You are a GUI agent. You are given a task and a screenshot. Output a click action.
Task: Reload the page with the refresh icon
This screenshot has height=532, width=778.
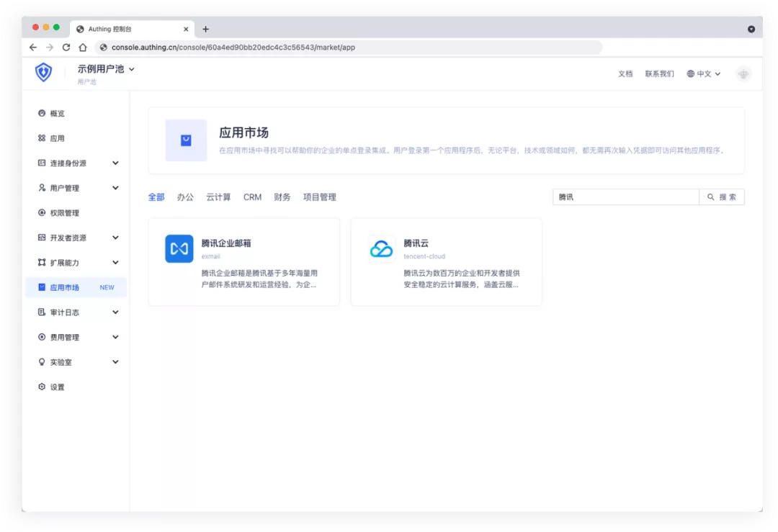(x=66, y=47)
